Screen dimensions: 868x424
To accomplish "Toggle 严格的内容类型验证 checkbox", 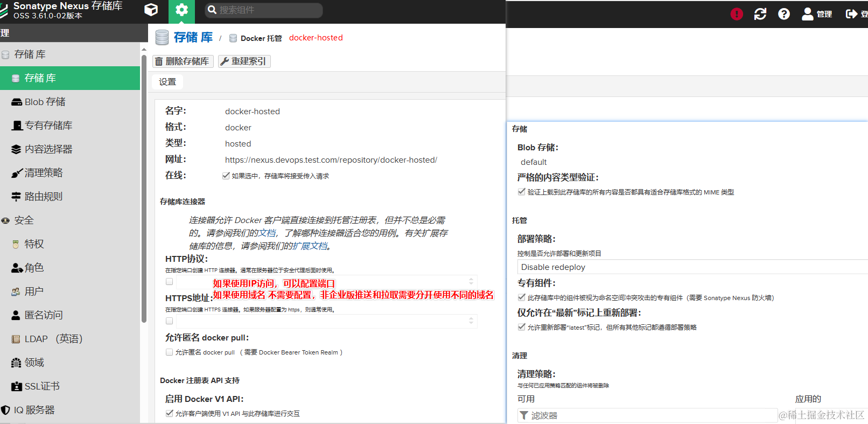I will [522, 192].
